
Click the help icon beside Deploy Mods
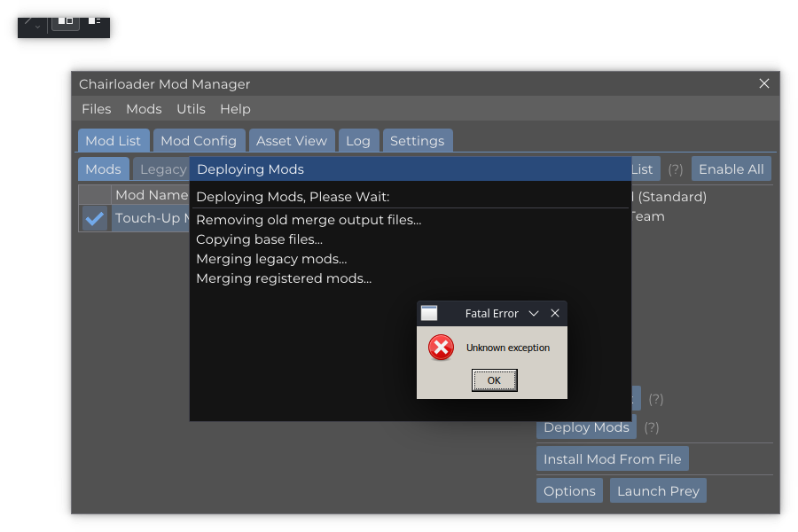652,427
